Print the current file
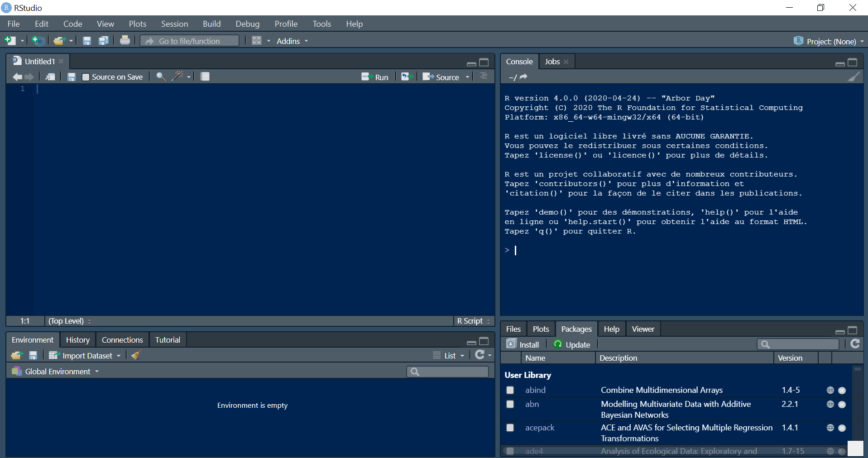This screenshot has height=458, width=868. click(125, 40)
